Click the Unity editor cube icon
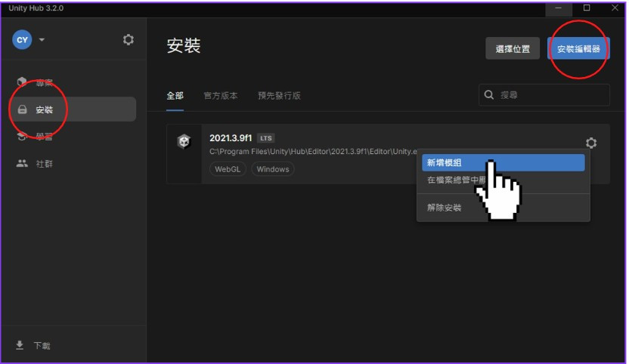Viewport: 629px width, 364px height. pos(184,141)
